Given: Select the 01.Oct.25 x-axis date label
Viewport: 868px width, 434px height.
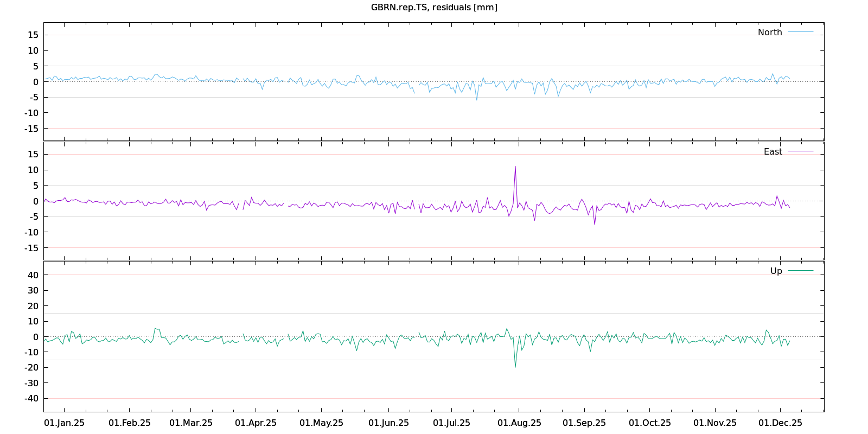Looking at the screenshot, I should click(649, 423).
